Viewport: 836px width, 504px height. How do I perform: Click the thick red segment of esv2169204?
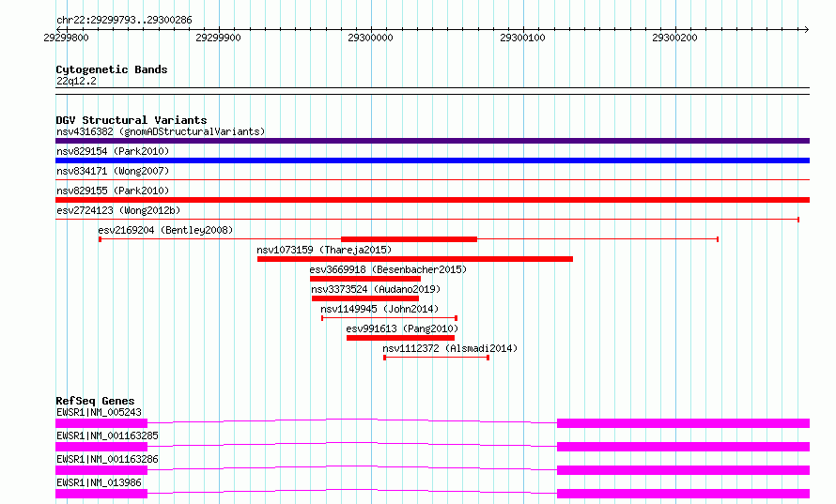coord(409,239)
